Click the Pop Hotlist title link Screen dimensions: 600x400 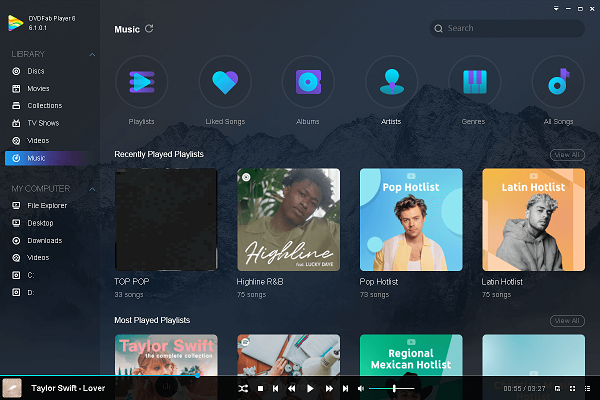[x=379, y=282]
